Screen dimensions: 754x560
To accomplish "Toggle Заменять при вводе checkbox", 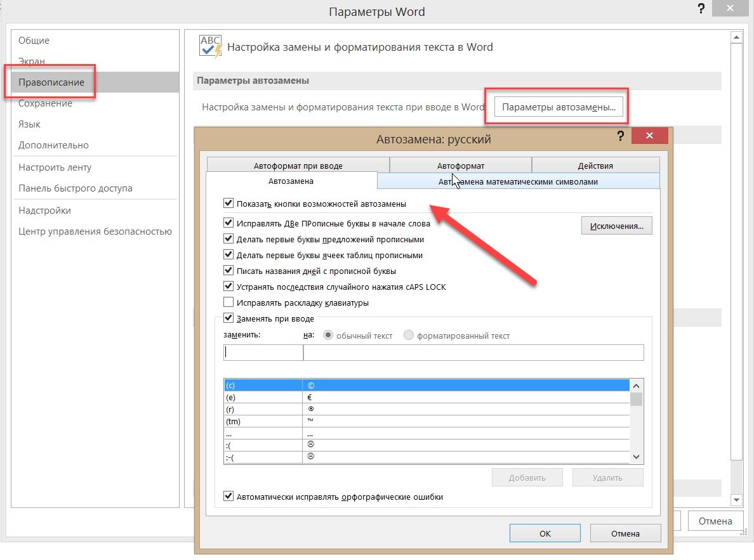I will 228,318.
